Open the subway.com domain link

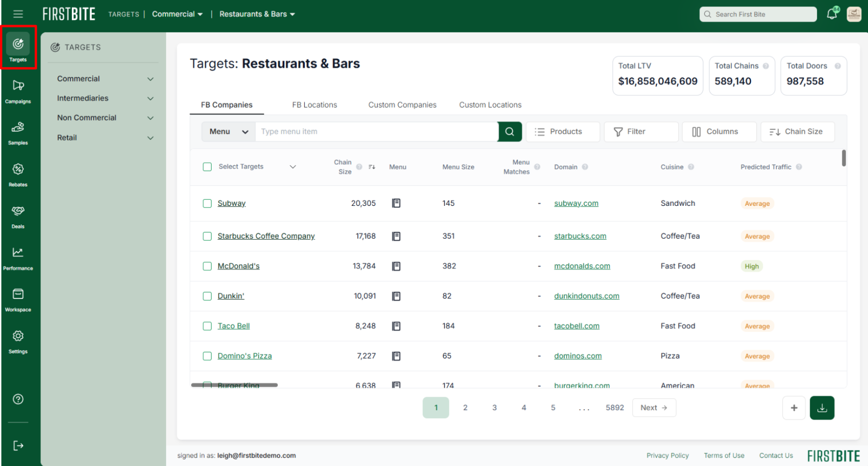click(576, 203)
